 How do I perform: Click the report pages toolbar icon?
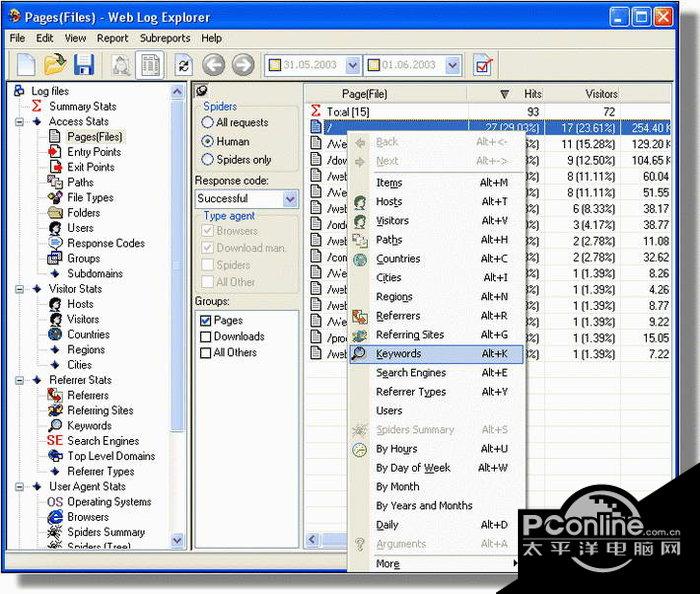pos(150,66)
